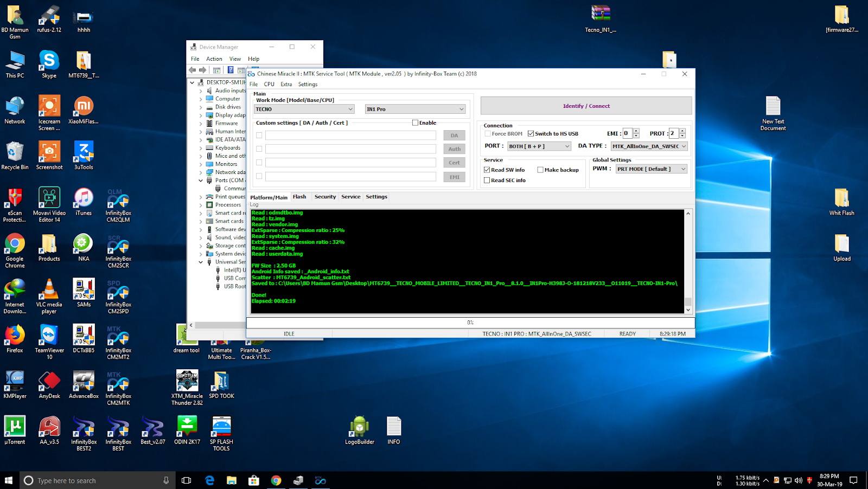Collapse Ports (COM) tree node
This screenshot has height=489, width=868.
click(x=201, y=181)
